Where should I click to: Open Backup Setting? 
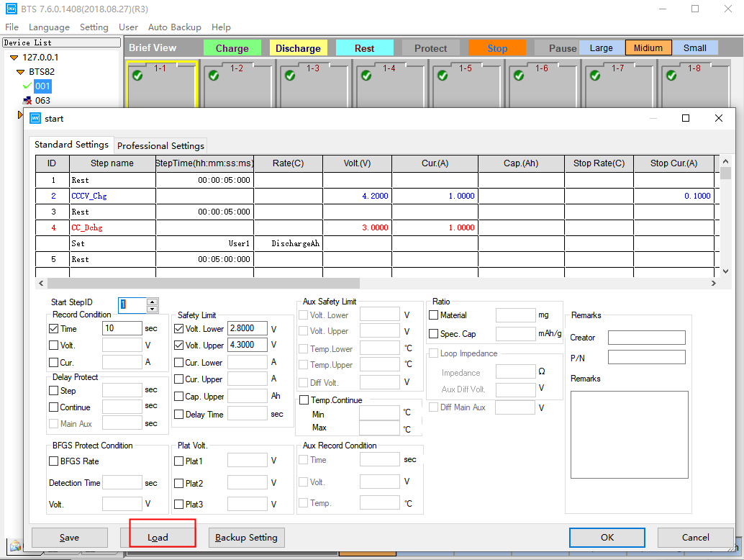coord(246,537)
